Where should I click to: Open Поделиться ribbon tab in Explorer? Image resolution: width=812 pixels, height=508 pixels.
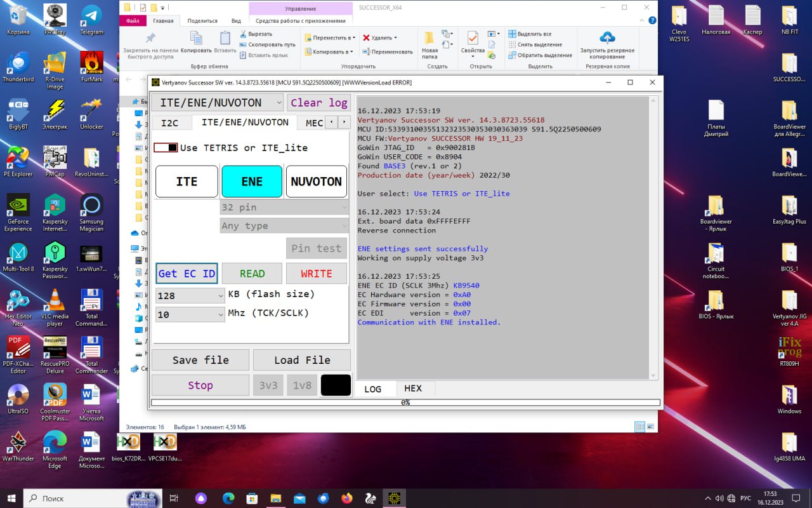point(202,21)
